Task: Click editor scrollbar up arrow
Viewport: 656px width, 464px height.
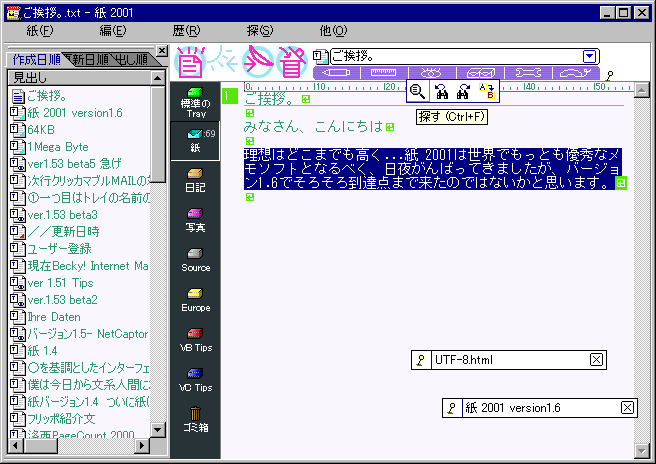Action: (641, 90)
